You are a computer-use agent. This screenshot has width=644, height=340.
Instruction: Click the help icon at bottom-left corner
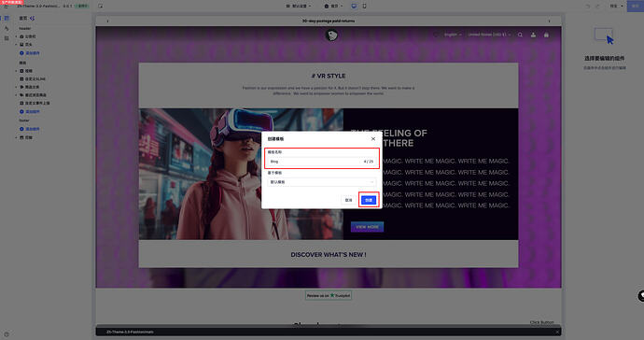click(x=7, y=334)
